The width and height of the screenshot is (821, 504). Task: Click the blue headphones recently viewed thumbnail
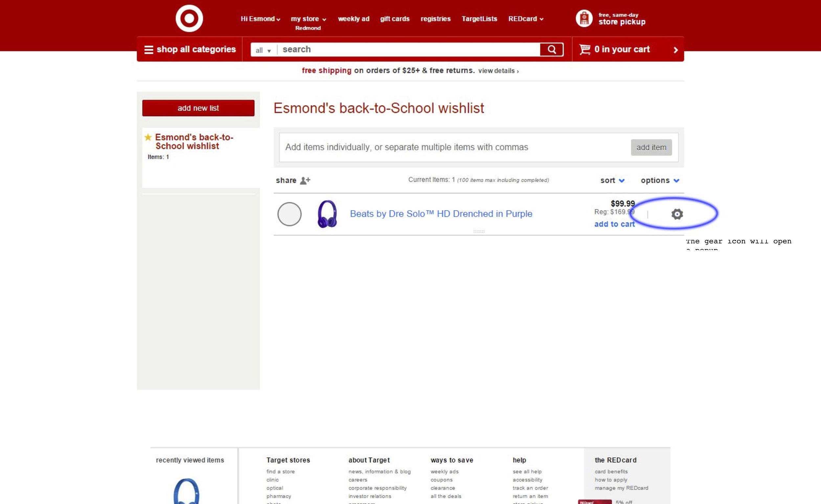187,491
